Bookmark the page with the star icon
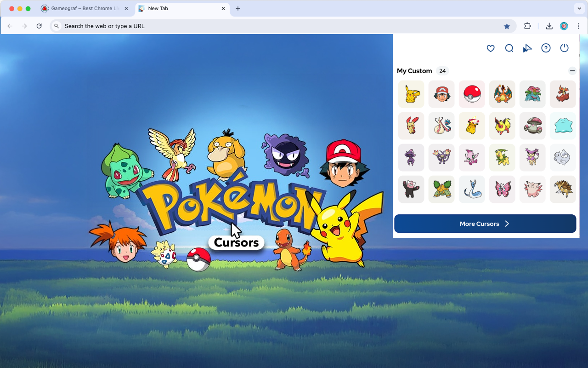This screenshot has width=588, height=368. pos(507,26)
